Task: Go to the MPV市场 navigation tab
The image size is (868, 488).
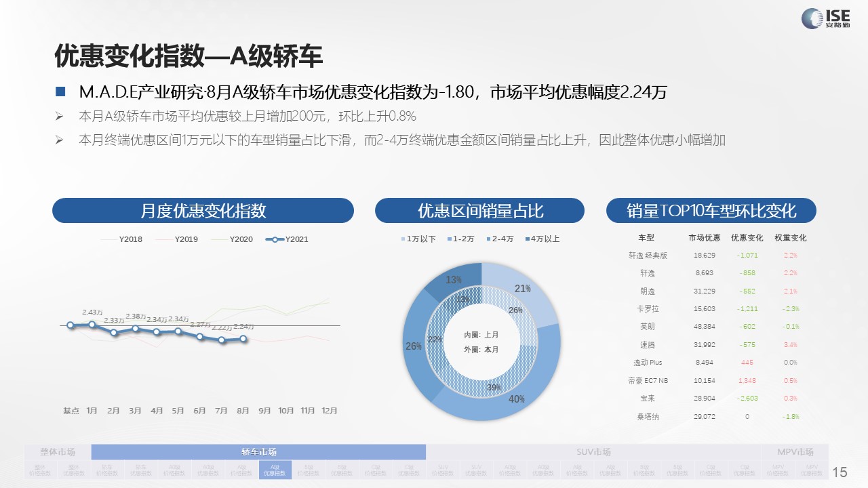Action: [795, 452]
